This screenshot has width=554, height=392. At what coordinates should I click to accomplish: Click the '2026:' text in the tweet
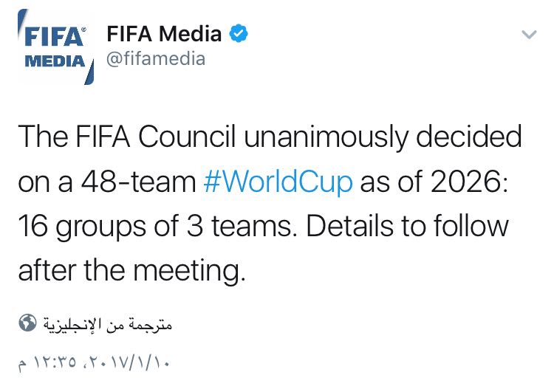click(470, 182)
